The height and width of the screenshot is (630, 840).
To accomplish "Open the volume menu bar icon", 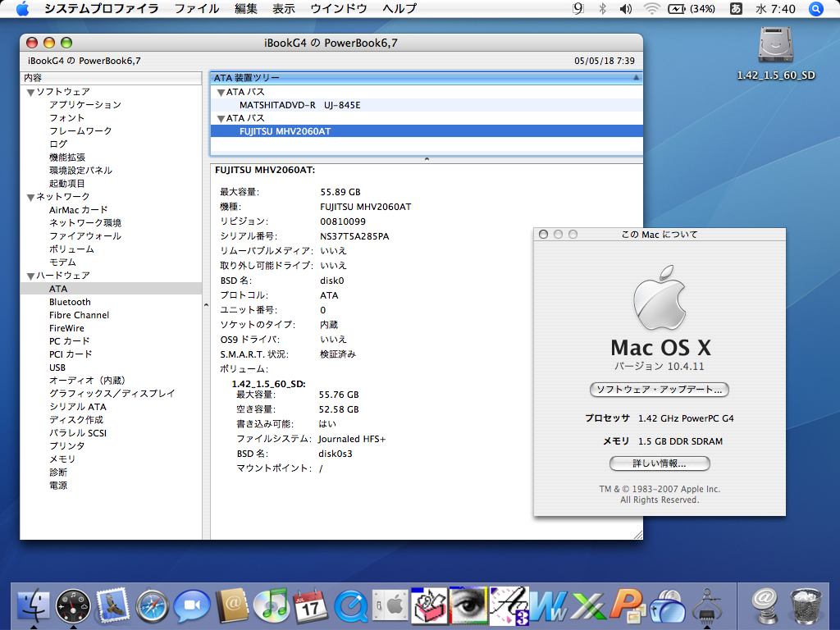I will [x=625, y=8].
